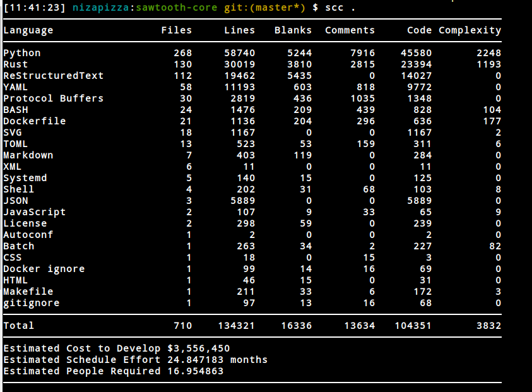Select the Markdown row name
Viewport: 532px width, 392px height.
[28, 155]
